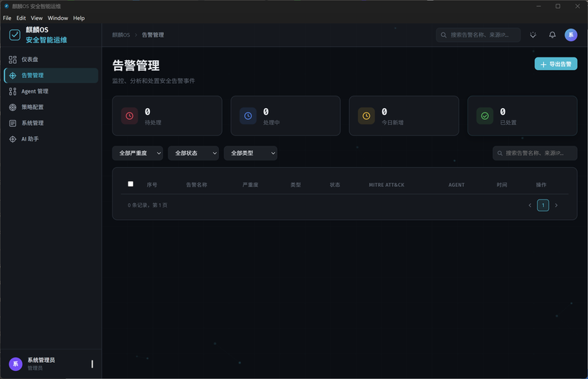This screenshot has width=588, height=379.
Task: Click the user menu toggle beside 系统管理员
Action: tap(93, 364)
